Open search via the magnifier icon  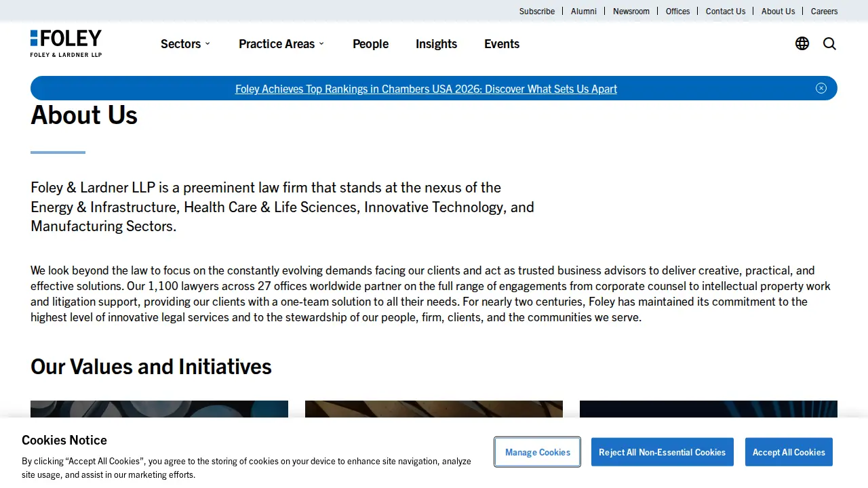tap(829, 43)
